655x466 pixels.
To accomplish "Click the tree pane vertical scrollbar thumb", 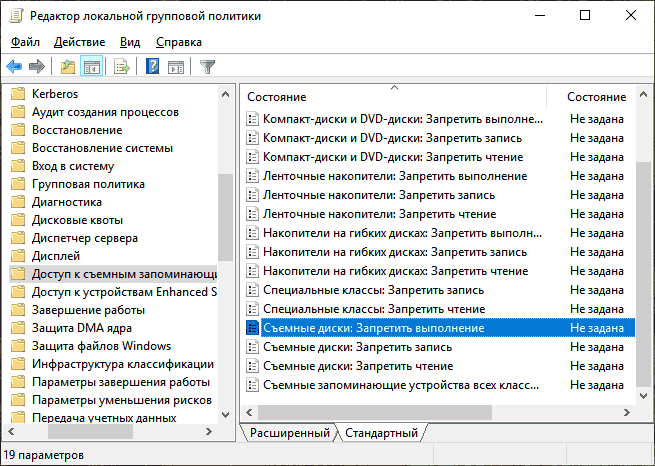I will (x=226, y=217).
